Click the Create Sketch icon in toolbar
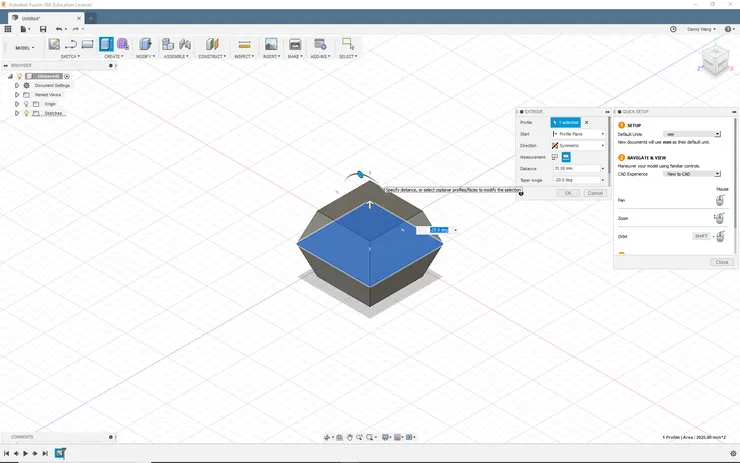740x463 pixels. pyautogui.click(x=55, y=45)
